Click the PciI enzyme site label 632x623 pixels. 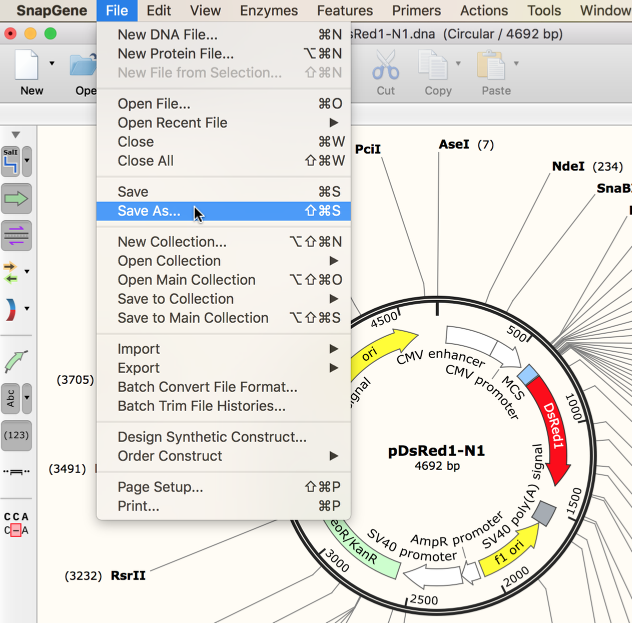(368, 149)
